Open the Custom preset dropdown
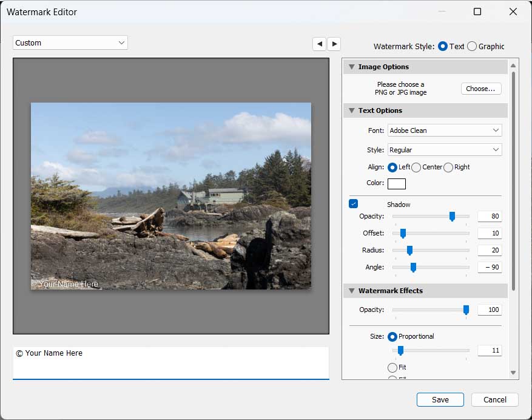Image resolution: width=532 pixels, height=420 pixels. point(70,42)
